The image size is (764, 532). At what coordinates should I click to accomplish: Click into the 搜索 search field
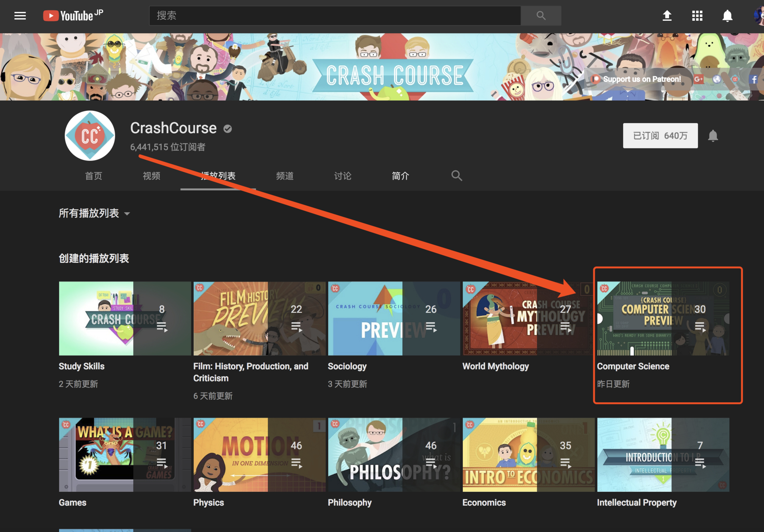(x=335, y=16)
